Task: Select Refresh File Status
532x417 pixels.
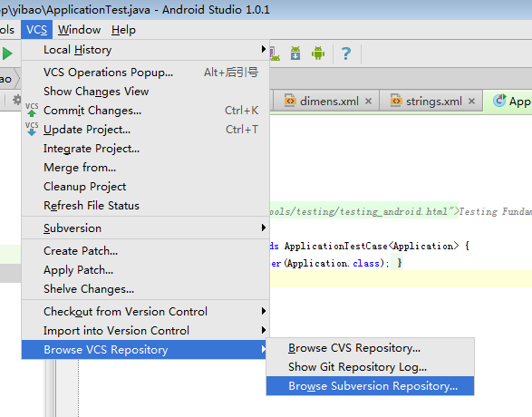Action: click(x=146, y=205)
